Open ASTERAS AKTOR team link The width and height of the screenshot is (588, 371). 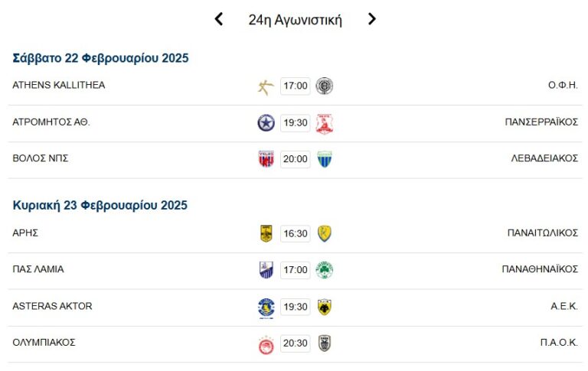52,306
